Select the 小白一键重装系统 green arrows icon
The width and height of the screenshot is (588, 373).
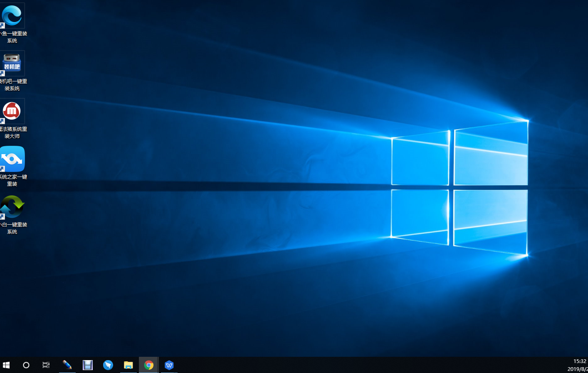click(12, 206)
